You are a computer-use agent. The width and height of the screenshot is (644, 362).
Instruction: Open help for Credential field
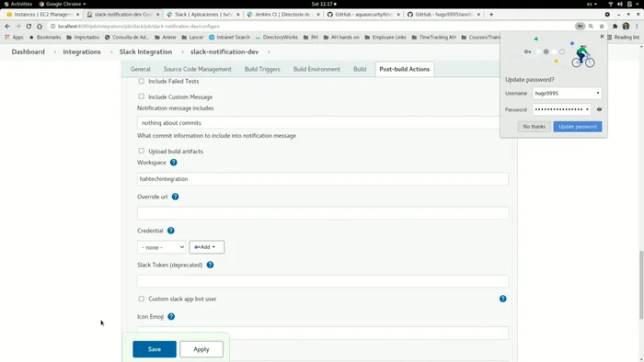pos(171,231)
